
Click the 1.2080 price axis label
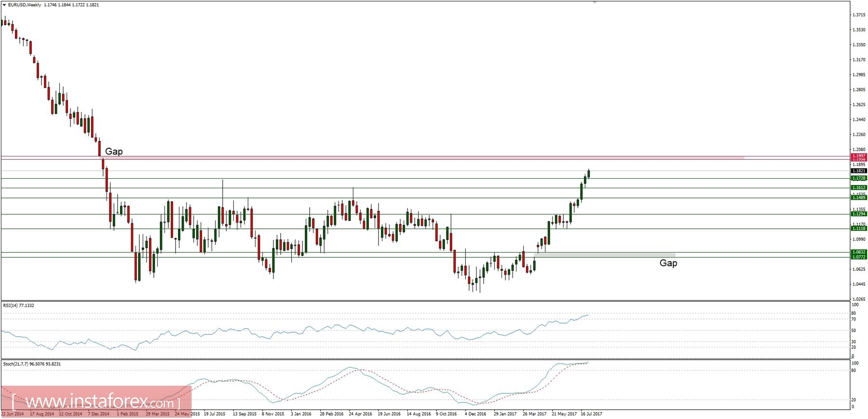pyautogui.click(x=858, y=150)
